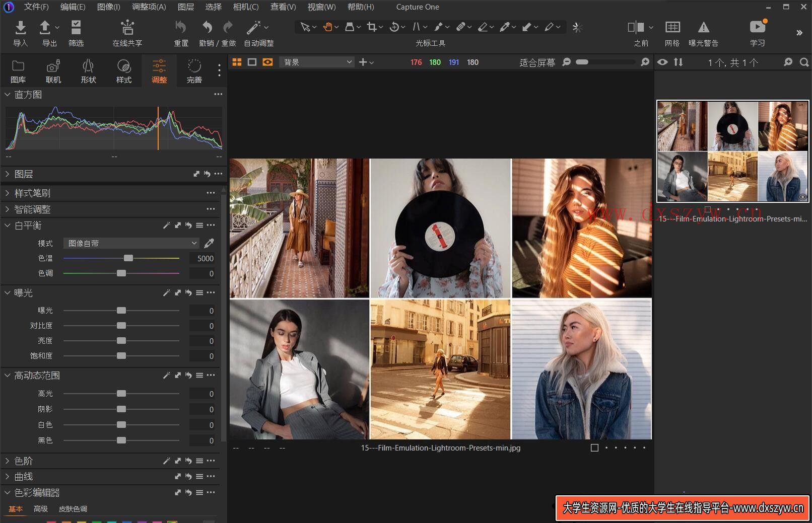
Task: Switch to the 样式 styles tab
Action: pos(124,71)
